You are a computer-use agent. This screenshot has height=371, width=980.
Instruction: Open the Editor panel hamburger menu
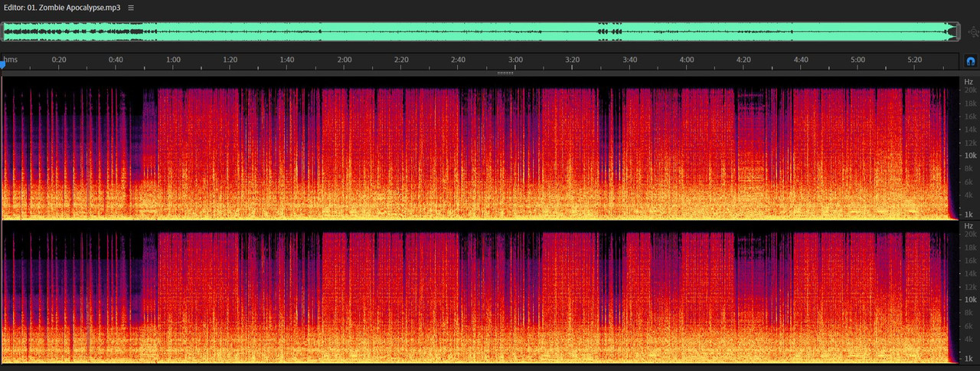tap(131, 7)
